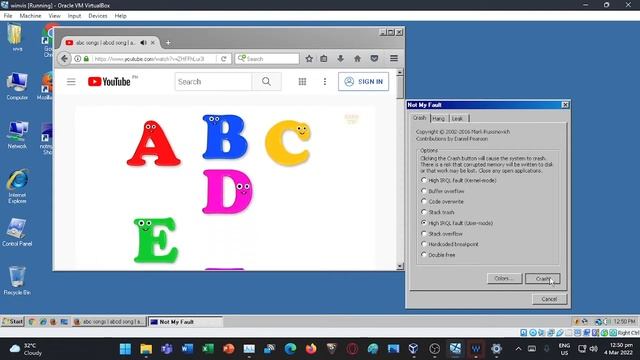640x360 pixels.
Task: Open Firefox hamburger menu
Action: coord(394,59)
